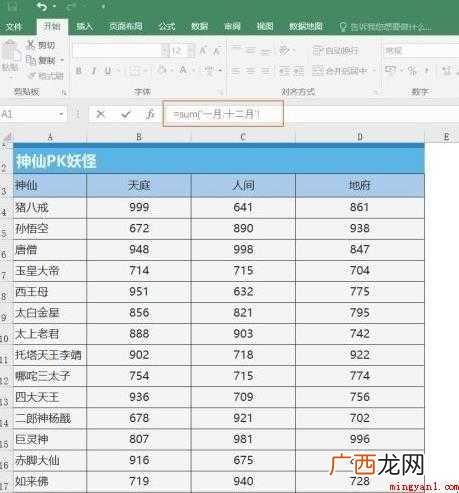
Task: Click into the formula bar =sum text
Action: 216,114
